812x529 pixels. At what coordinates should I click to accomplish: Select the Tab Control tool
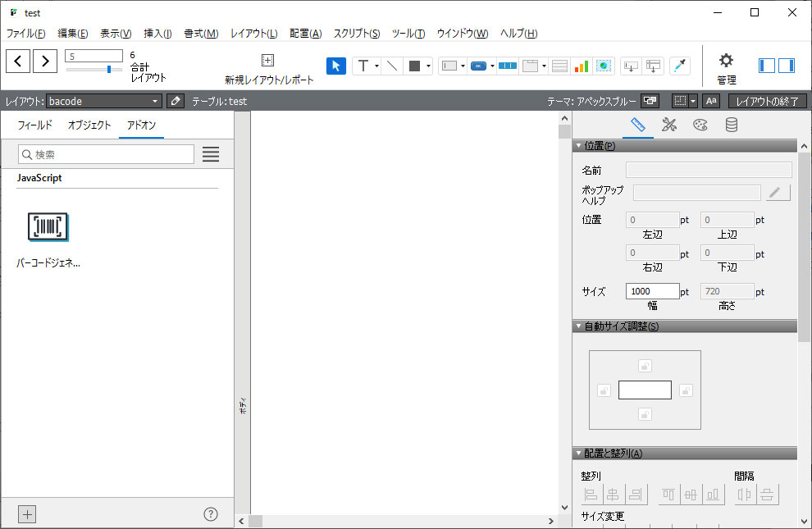[531, 66]
